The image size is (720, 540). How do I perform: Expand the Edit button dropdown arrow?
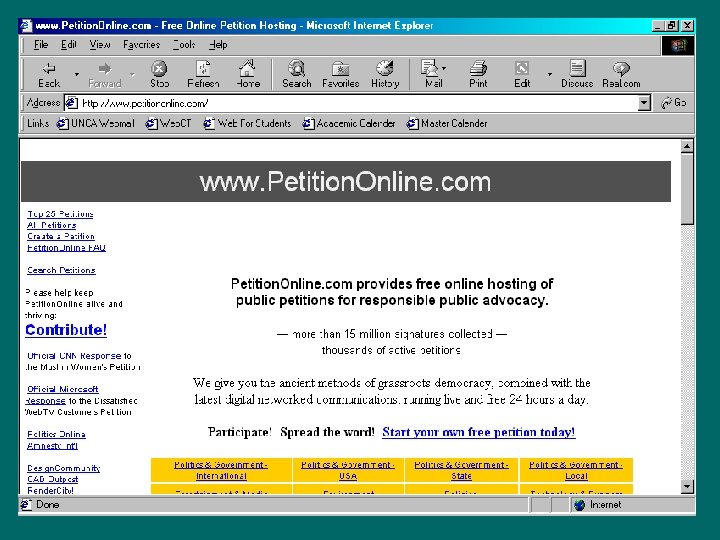pos(549,74)
